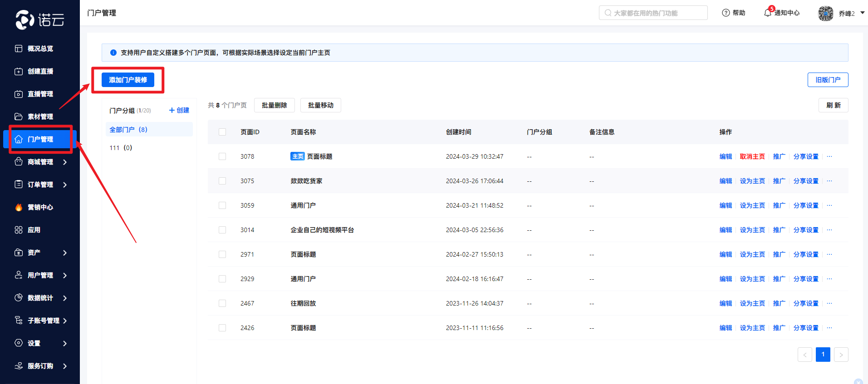Expand the 商城管理 submenu chevron
This screenshot has height=384, width=868.
[65, 162]
